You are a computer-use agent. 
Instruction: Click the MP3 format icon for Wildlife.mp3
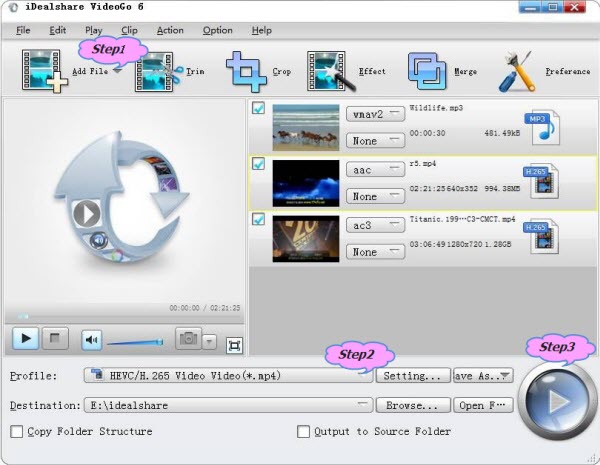[x=543, y=127]
